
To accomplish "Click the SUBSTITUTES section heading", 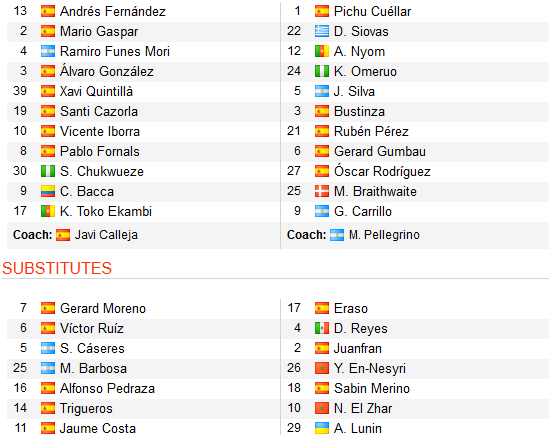I will pyautogui.click(x=57, y=268).
